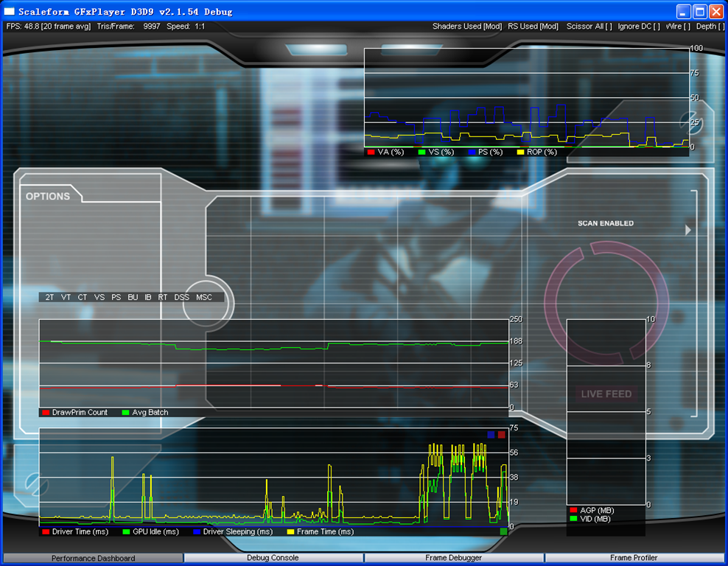Click the ROP (%) legend label
The width and height of the screenshot is (728, 566).
pos(542,152)
